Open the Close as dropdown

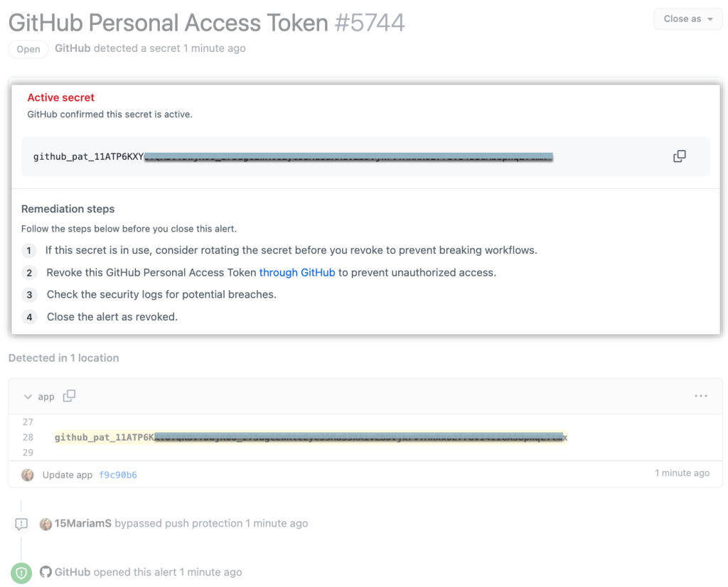[687, 18]
